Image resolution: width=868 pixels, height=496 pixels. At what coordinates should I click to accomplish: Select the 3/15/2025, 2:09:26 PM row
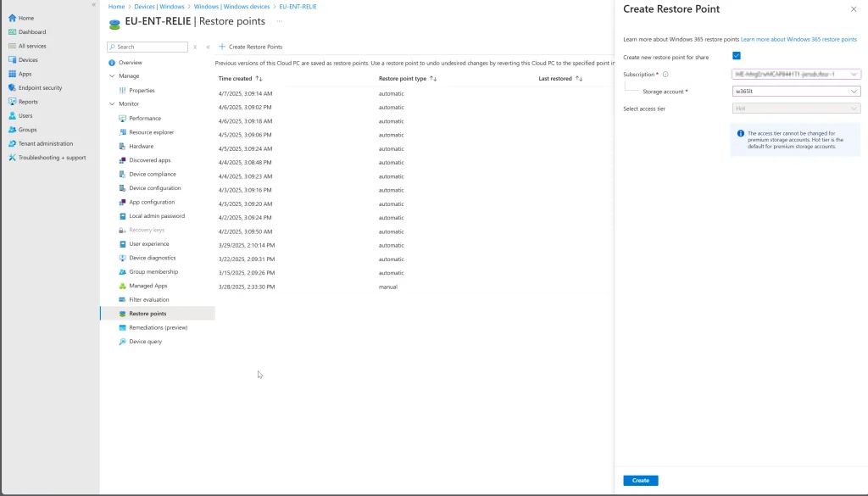[247, 273]
